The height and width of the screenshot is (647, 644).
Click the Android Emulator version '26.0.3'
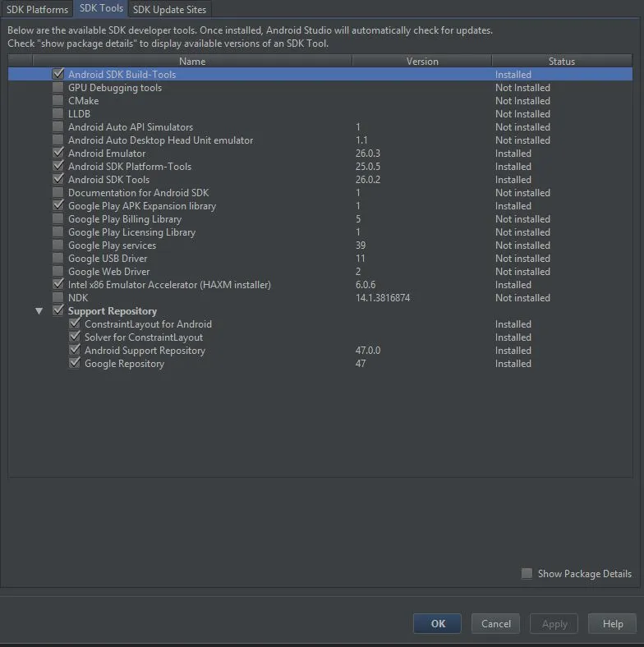click(x=368, y=153)
